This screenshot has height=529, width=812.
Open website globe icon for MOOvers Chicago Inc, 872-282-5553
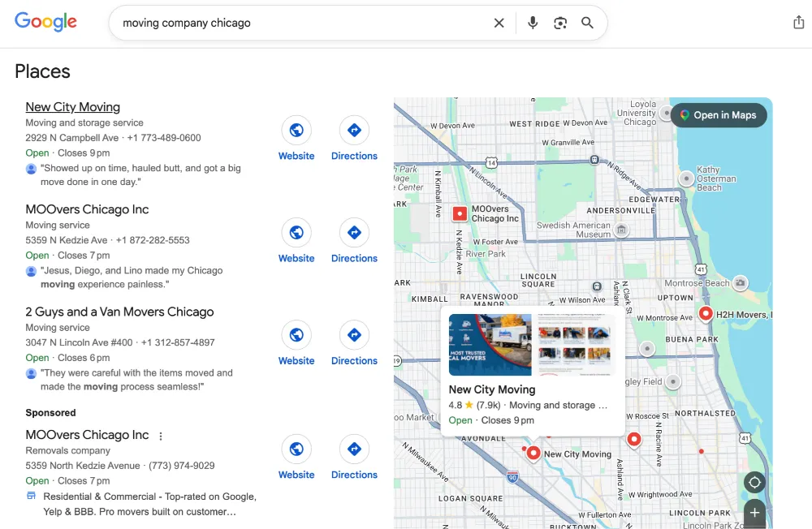coord(296,232)
